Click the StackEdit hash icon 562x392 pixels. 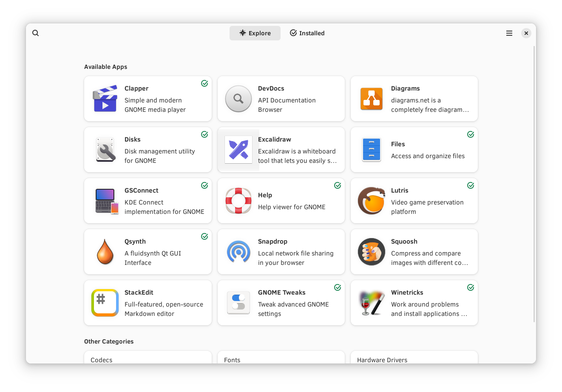click(x=105, y=303)
